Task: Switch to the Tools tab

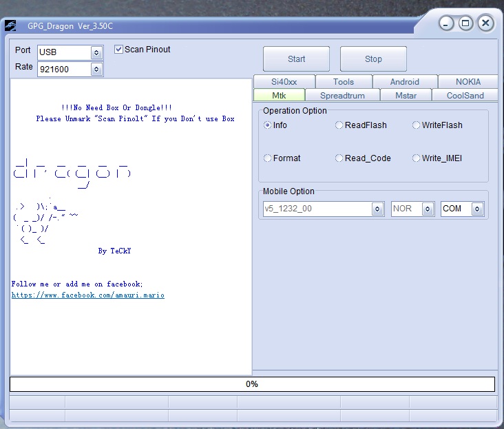Action: [344, 82]
